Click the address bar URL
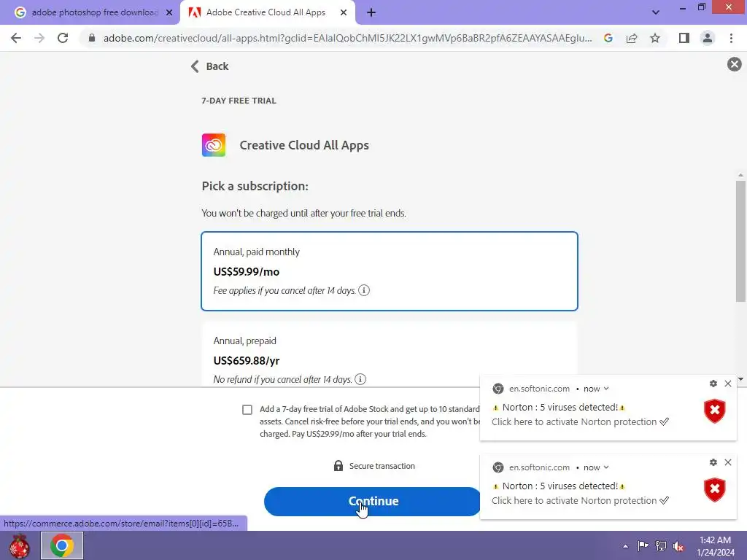 pyautogui.click(x=348, y=38)
